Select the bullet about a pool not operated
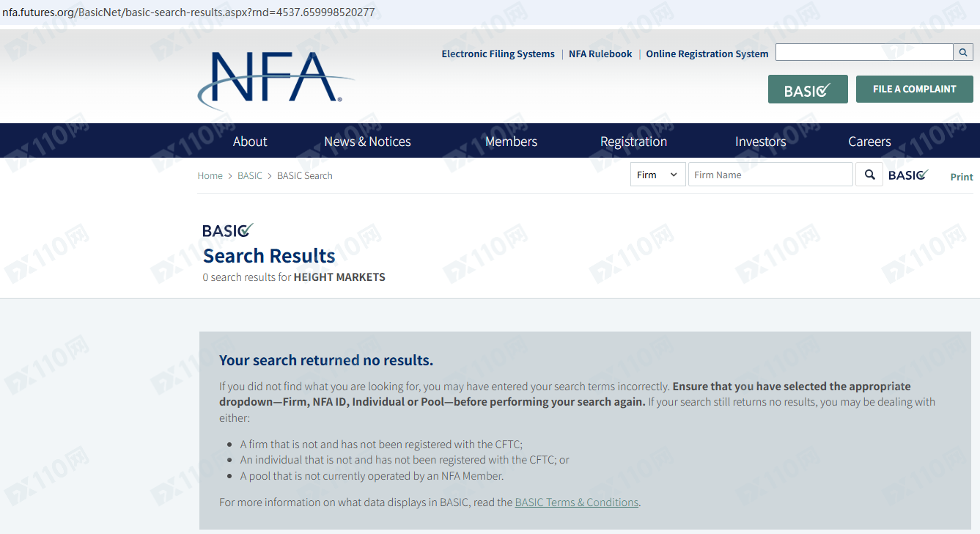The image size is (980, 534). (372, 476)
